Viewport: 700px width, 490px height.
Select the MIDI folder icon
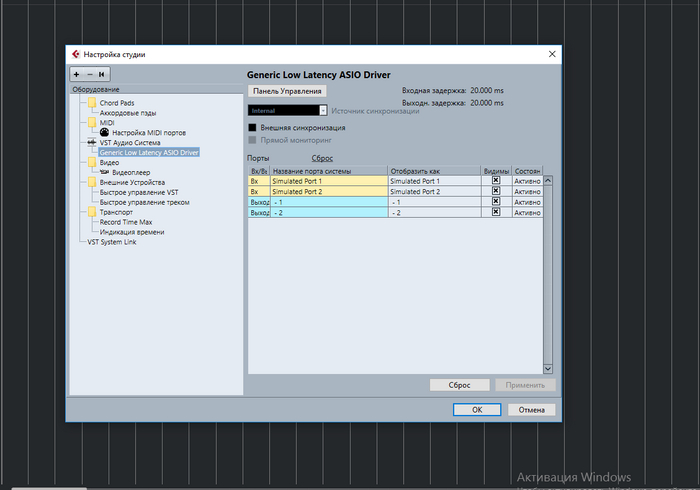coord(92,122)
